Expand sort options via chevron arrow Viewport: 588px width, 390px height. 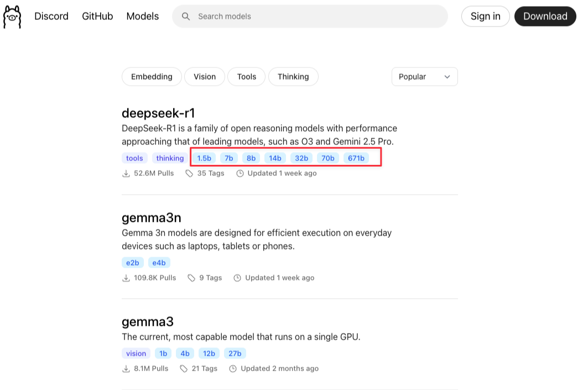(447, 77)
